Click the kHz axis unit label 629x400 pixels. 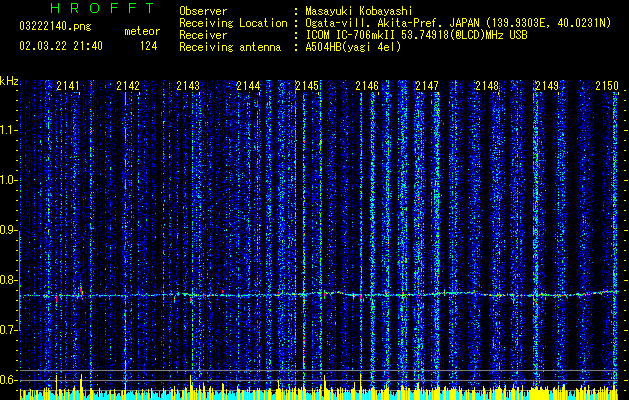point(10,80)
